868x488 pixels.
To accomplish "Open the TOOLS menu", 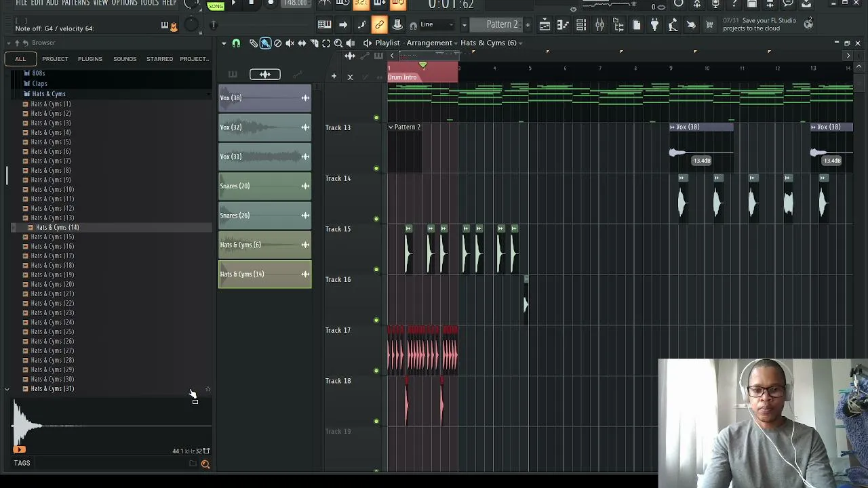I will tap(149, 3).
